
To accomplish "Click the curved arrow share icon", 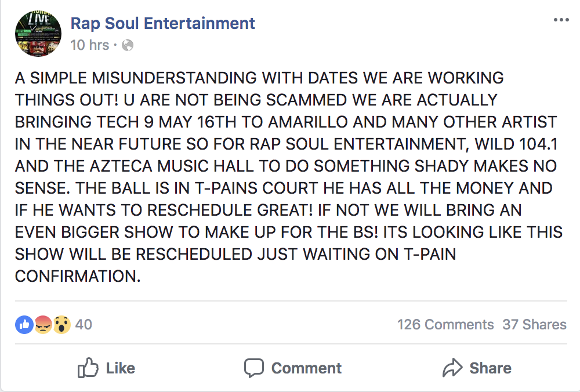I will (452, 368).
